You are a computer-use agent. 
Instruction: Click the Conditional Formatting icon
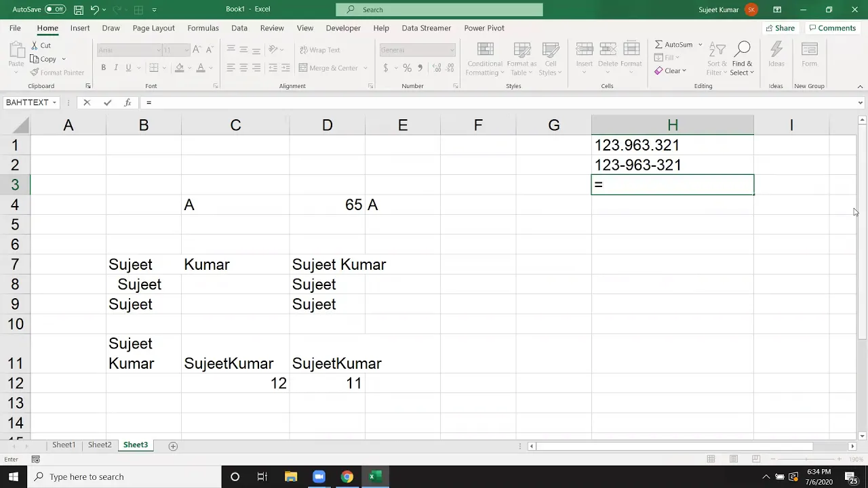coord(485,50)
